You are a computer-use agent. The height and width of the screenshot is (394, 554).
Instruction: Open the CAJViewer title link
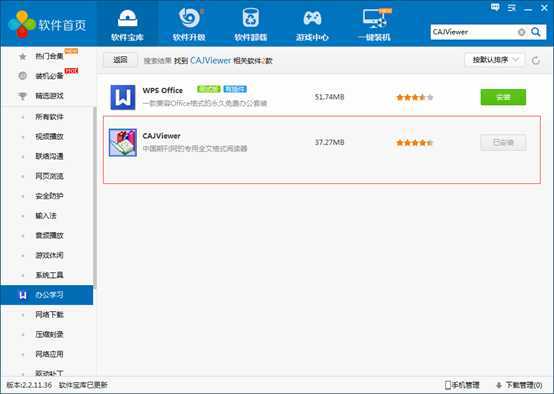161,136
